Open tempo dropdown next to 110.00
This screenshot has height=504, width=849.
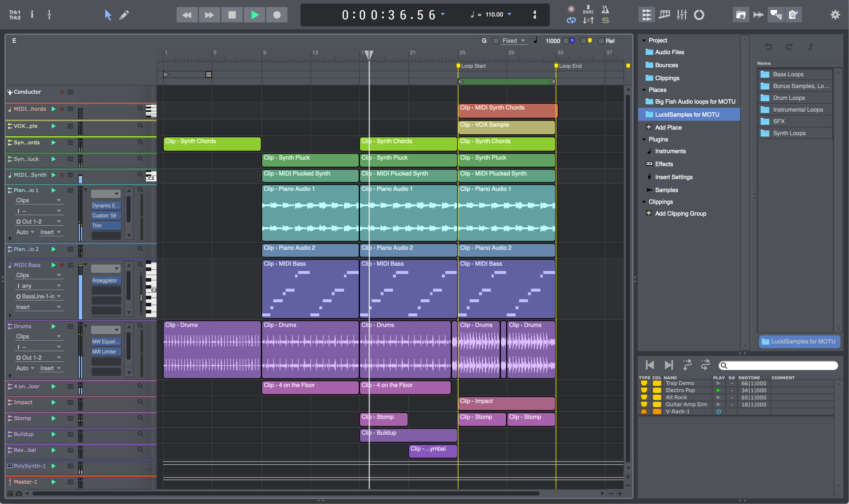(x=509, y=14)
